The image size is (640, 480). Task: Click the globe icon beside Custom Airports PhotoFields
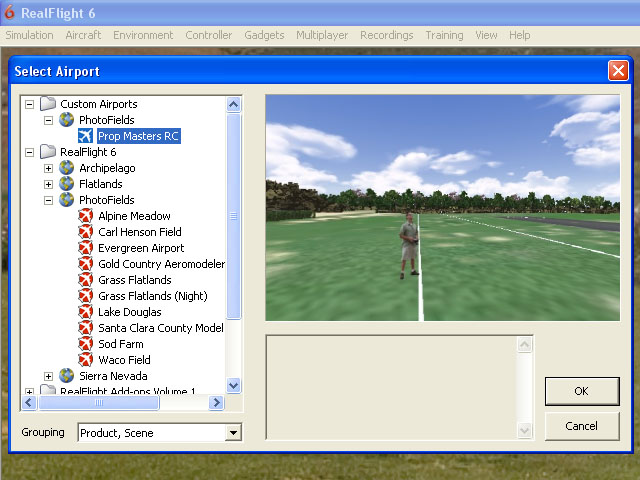click(67, 120)
